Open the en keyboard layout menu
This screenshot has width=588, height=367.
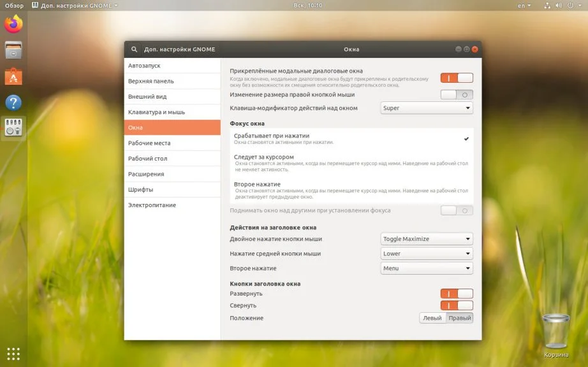click(x=524, y=5)
